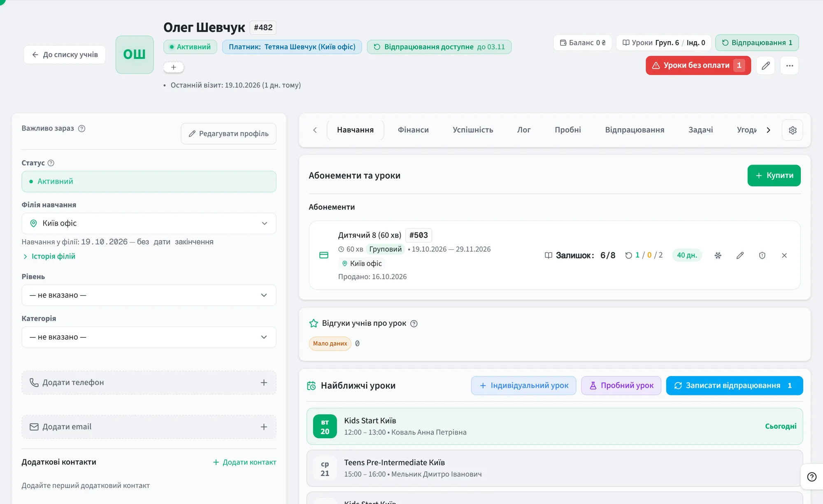823x504 pixels.
Task: Click the card icon on Дитячий 8 subscription
Action: pos(324,255)
